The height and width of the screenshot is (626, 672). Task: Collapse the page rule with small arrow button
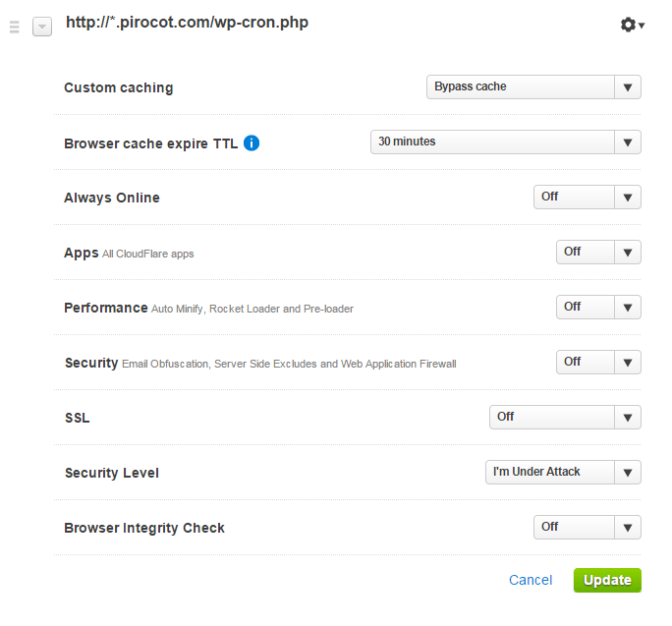(x=42, y=27)
